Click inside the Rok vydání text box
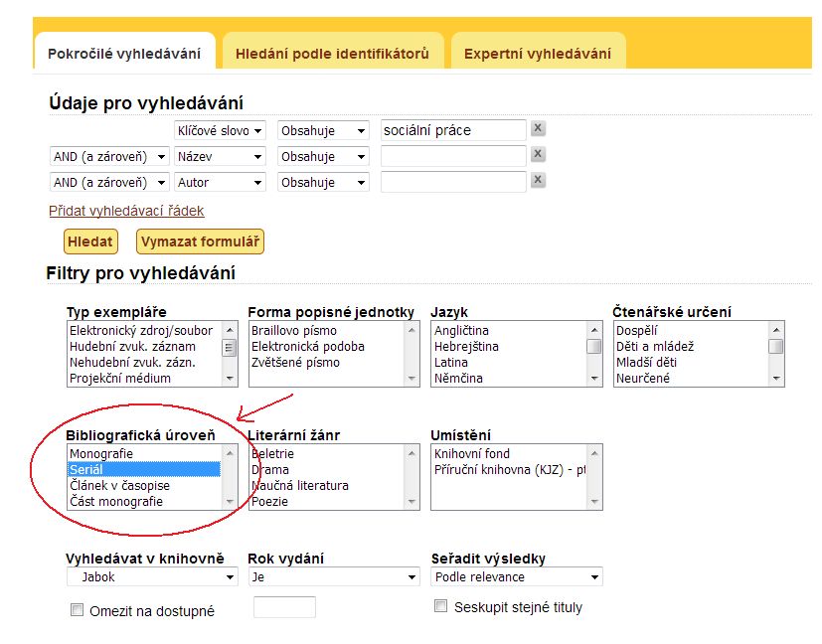 (283, 607)
